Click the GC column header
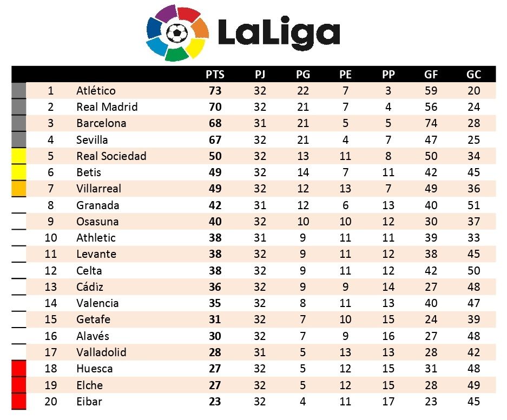This screenshot has height=420, width=507. point(473,75)
